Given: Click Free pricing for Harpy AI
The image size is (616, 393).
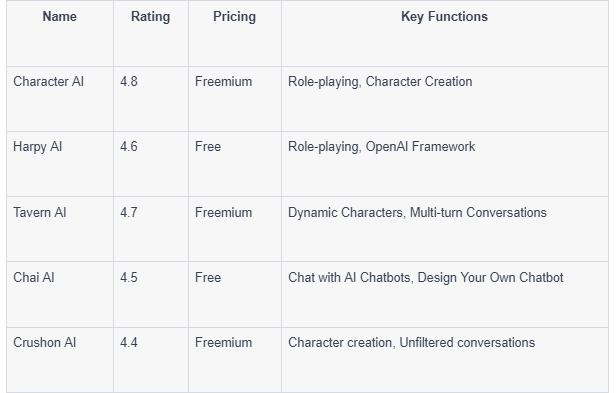Looking at the screenshot, I should 208,147.
